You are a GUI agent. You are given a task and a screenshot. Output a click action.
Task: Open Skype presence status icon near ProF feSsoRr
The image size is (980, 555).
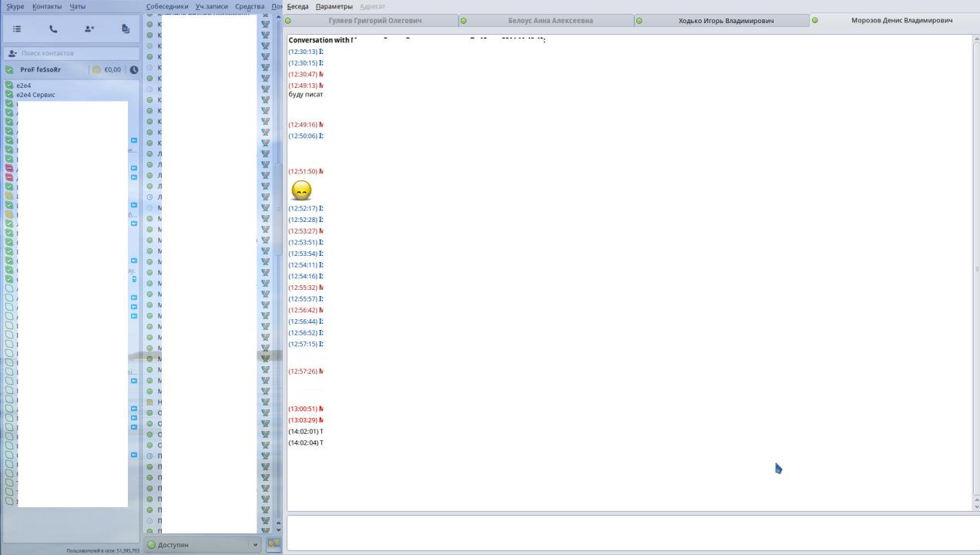[9, 69]
